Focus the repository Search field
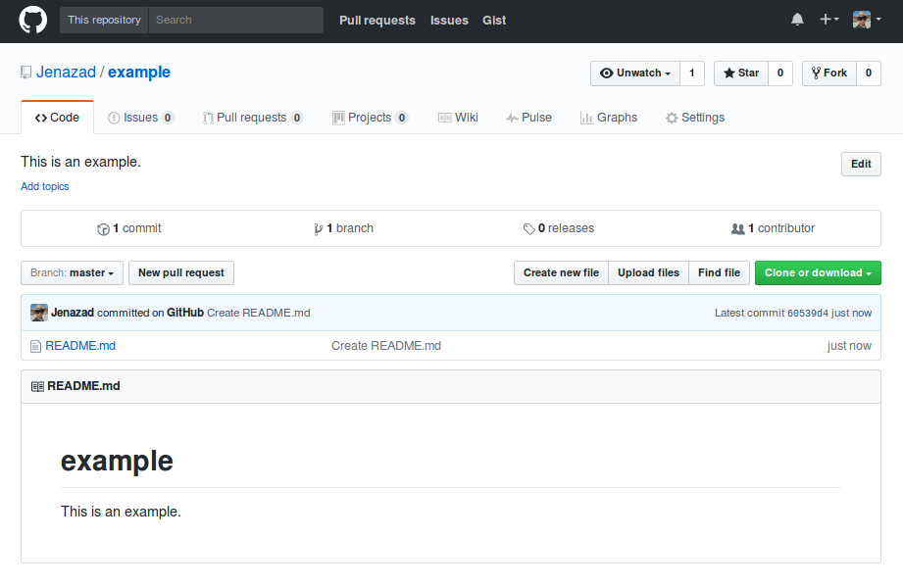This screenshot has height=588, width=903. click(236, 21)
